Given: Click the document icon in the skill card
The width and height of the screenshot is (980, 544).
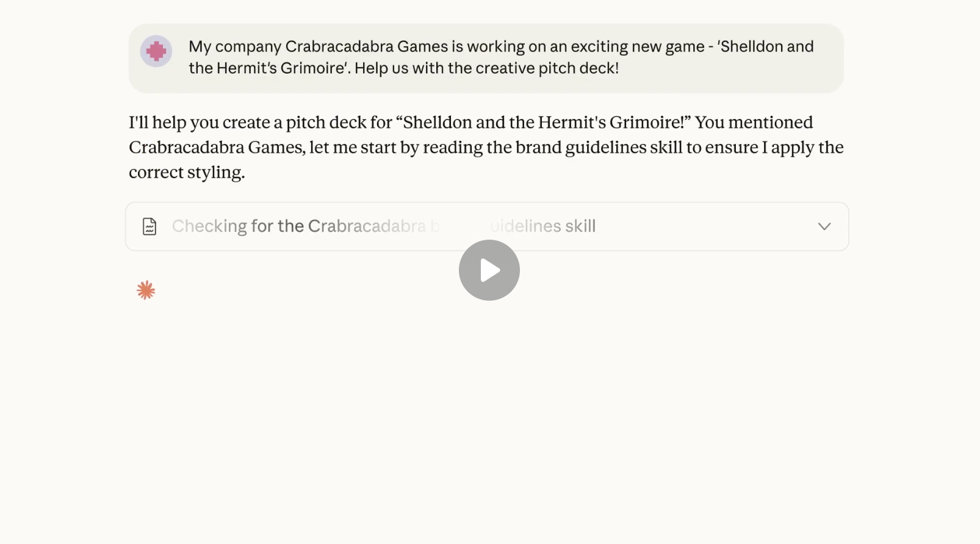Looking at the screenshot, I should coord(150,226).
